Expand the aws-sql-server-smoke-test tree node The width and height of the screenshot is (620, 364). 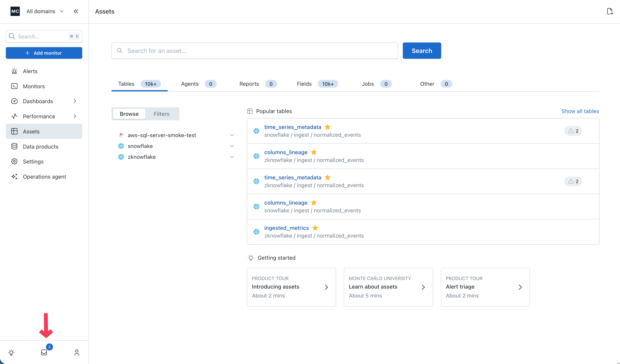[x=232, y=135]
